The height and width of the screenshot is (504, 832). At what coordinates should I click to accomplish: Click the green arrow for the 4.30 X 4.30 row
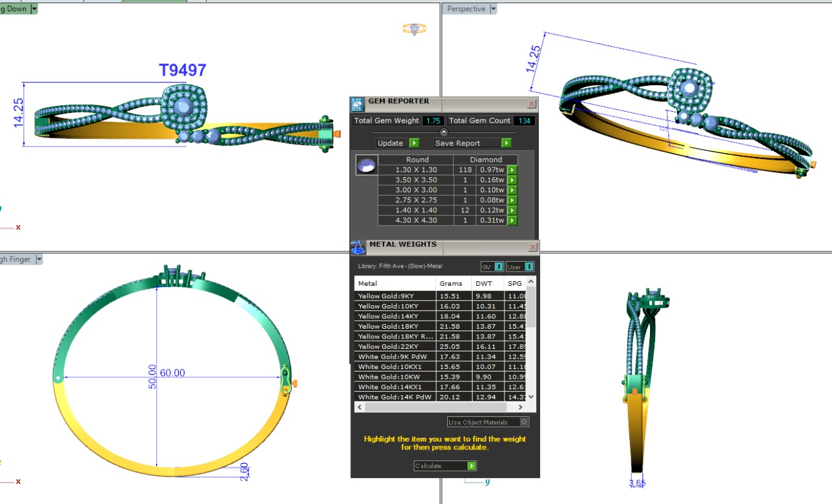[513, 220]
